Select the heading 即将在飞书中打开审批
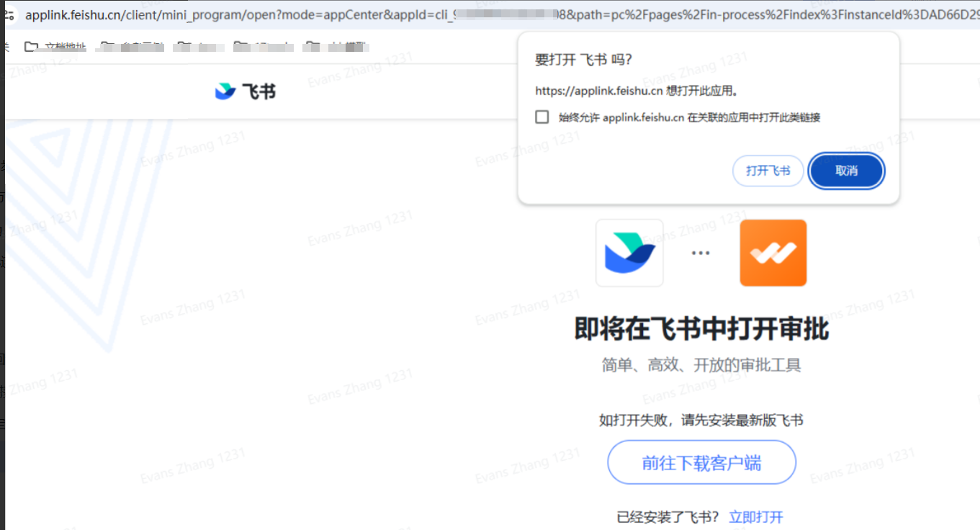 click(701, 329)
